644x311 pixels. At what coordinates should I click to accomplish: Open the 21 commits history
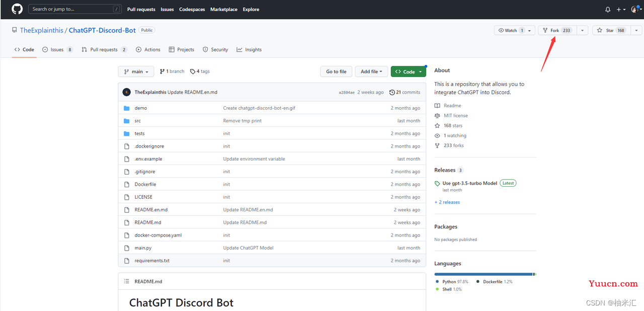405,92
